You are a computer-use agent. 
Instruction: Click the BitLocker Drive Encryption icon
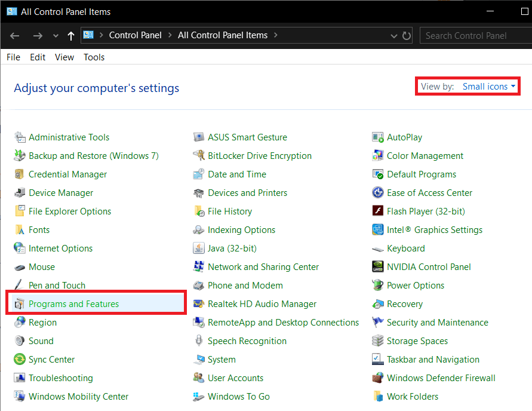point(199,156)
